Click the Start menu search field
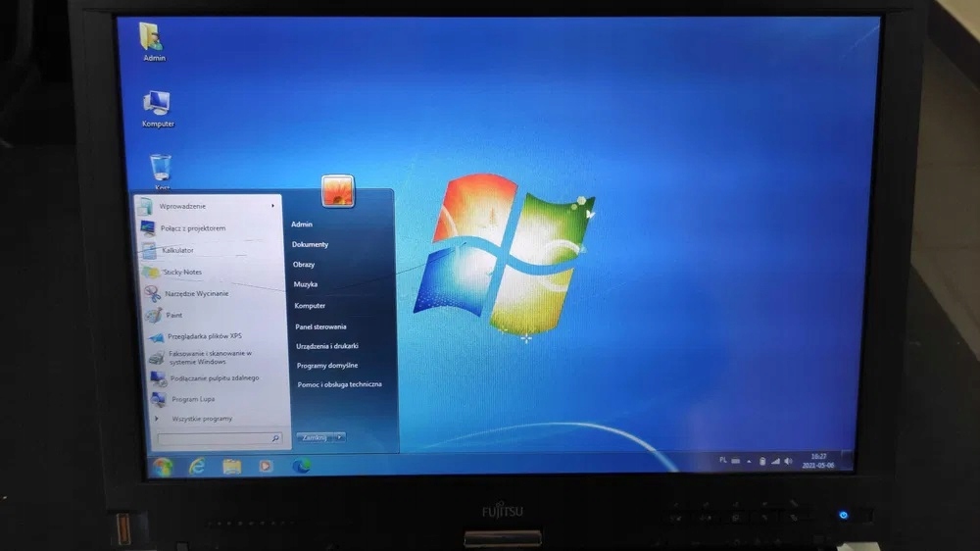The image size is (980, 551). (220, 438)
